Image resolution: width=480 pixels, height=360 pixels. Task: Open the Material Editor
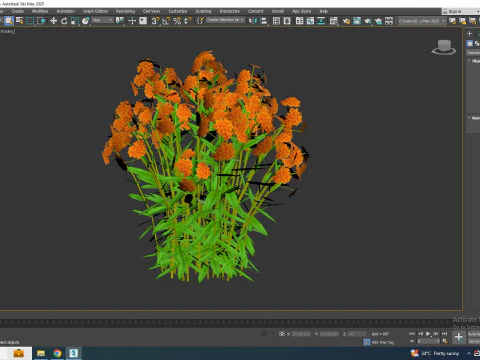334,21
